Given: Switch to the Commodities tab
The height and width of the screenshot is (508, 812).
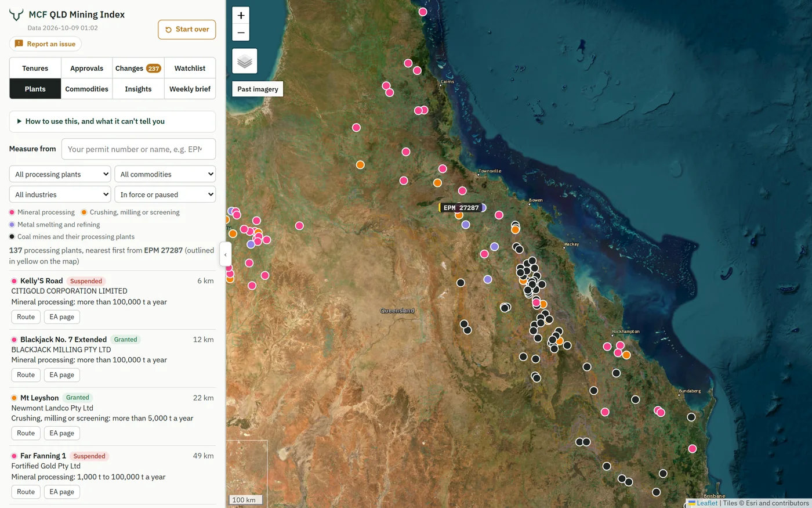Looking at the screenshot, I should [87, 89].
